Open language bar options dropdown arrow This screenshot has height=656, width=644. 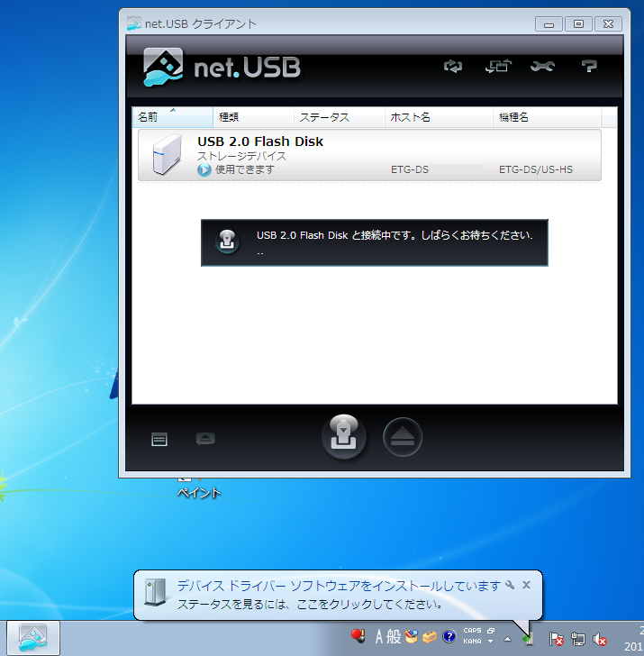(x=491, y=641)
